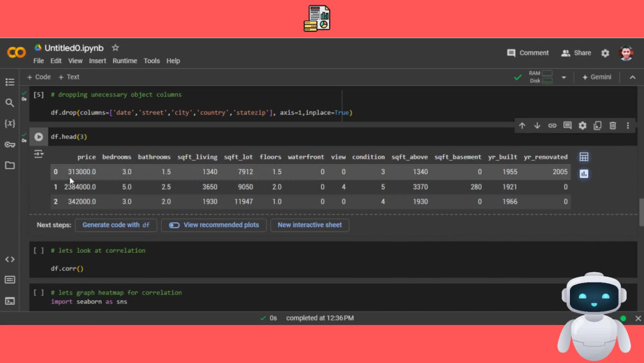Click the Google Drive icon beside title

[x=38, y=48]
